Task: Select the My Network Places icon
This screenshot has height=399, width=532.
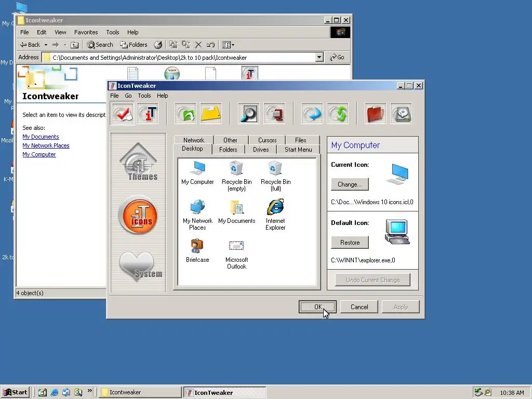Action: click(x=197, y=215)
